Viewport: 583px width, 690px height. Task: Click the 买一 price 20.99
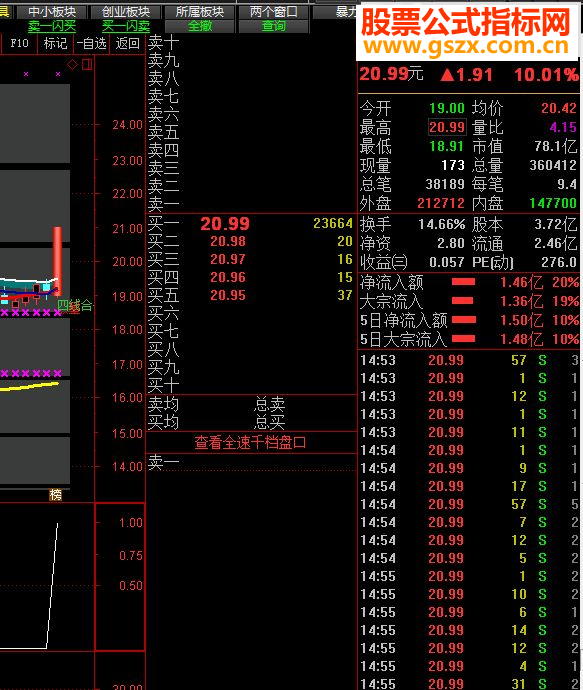225,224
